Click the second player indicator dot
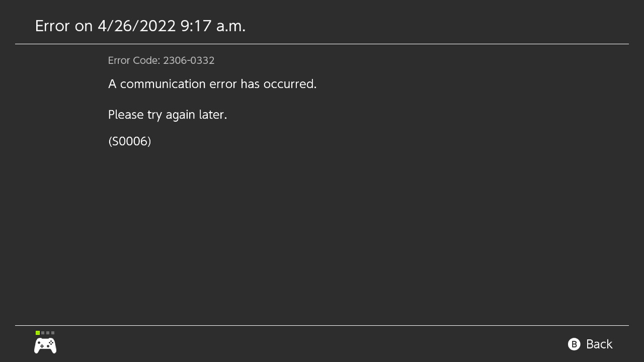644x362 pixels. (43, 333)
